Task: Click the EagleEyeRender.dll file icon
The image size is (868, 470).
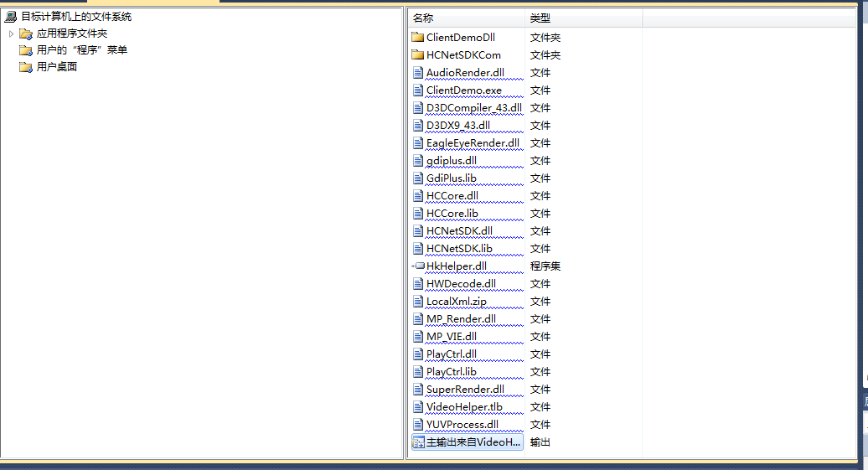Action: [x=418, y=143]
